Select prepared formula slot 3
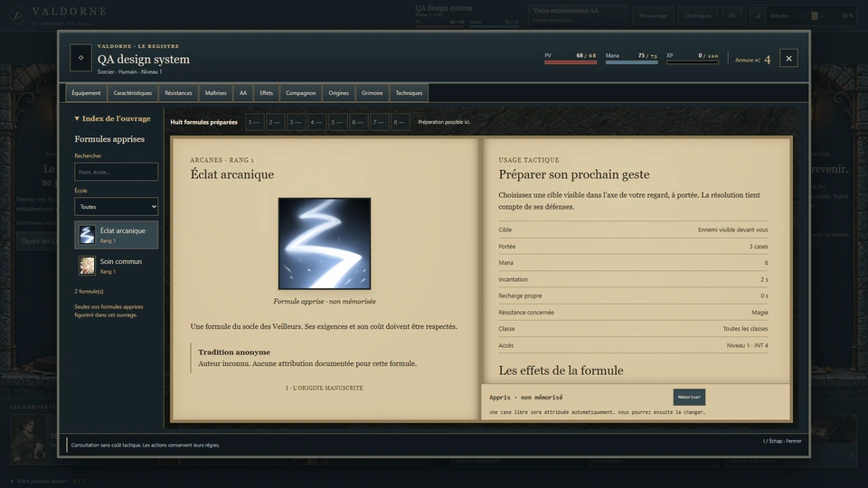Screen dimensions: 868x488 [297, 122]
